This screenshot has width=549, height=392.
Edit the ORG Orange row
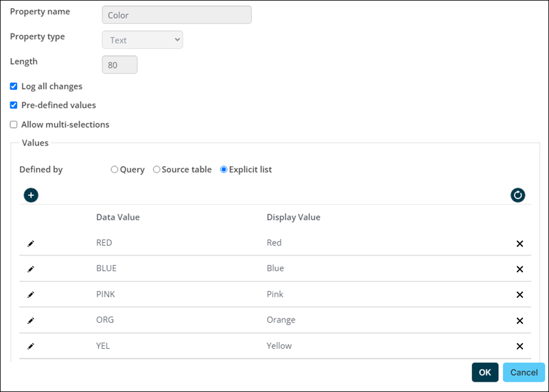pyautogui.click(x=31, y=321)
